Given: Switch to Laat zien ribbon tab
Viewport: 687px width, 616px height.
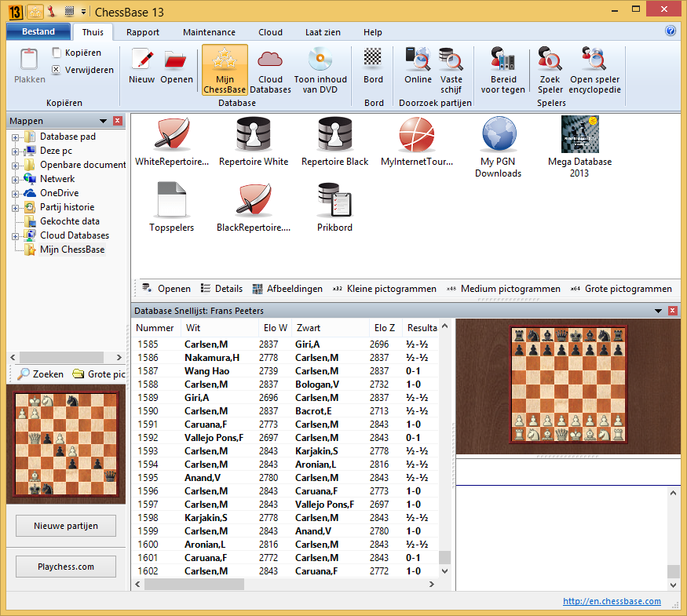Looking at the screenshot, I should click(323, 32).
